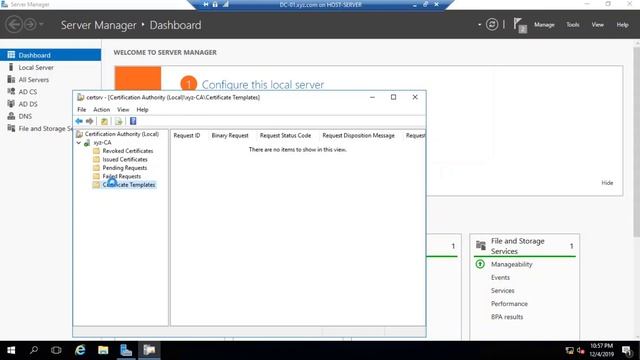This screenshot has height=360, width=640.
Task: Open Events under File and Storage Services
Action: [x=500, y=278]
